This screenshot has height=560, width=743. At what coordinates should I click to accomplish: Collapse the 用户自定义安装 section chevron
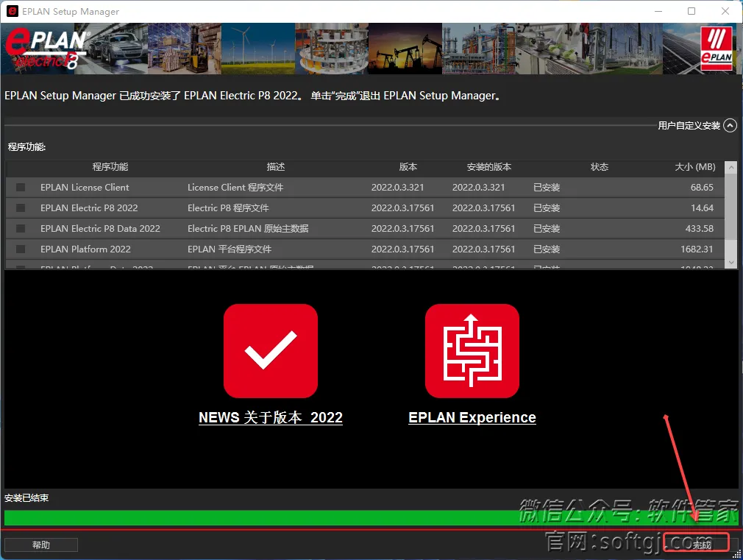[x=730, y=126]
